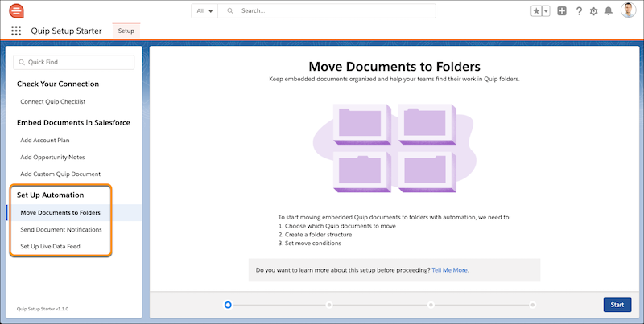Open Add Account Plan
The width and height of the screenshot is (644, 324).
tap(45, 140)
